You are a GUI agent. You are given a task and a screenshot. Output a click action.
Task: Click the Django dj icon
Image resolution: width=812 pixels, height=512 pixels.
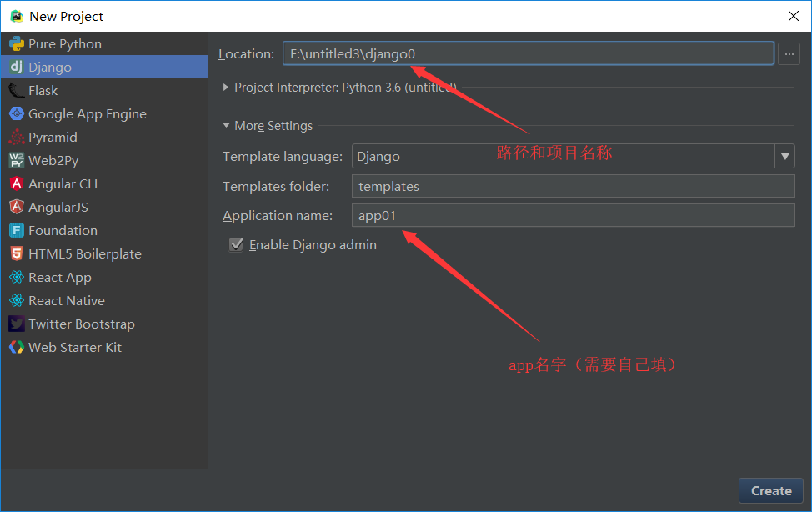click(x=17, y=67)
